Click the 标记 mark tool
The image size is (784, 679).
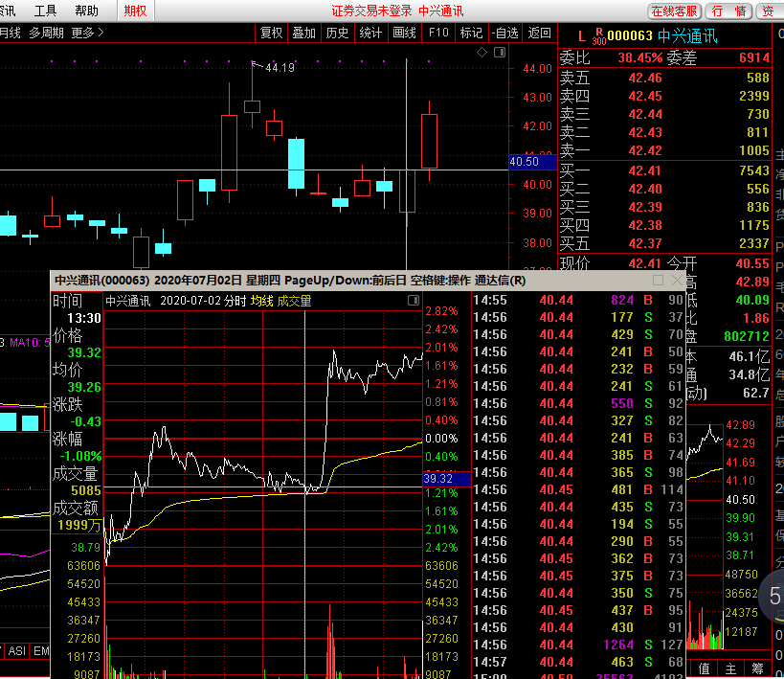point(471,33)
